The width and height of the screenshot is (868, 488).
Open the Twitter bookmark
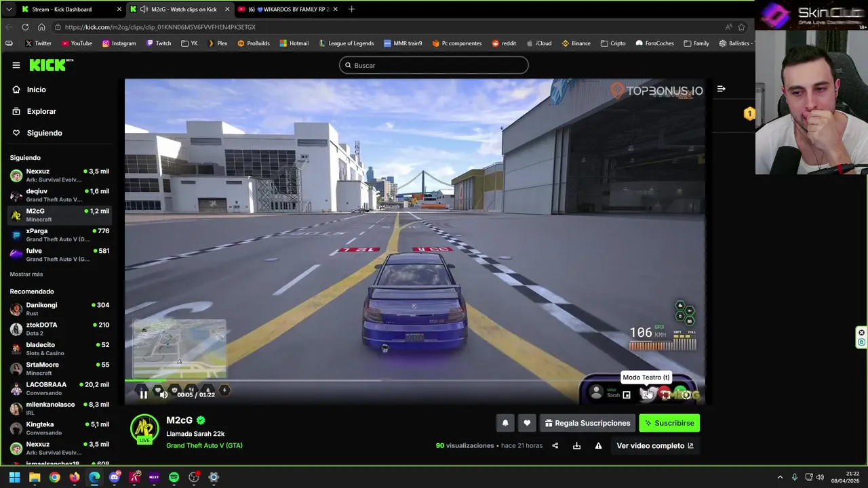point(38,43)
